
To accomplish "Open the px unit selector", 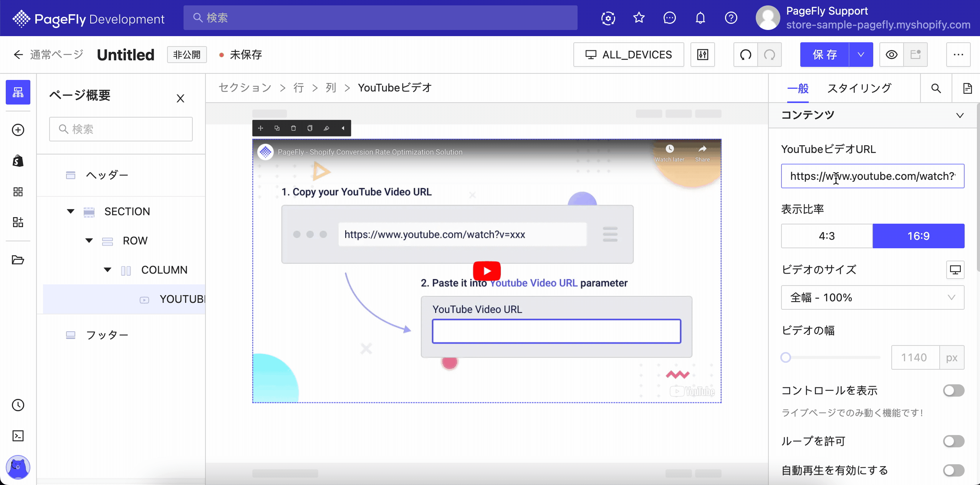I will click(x=952, y=357).
